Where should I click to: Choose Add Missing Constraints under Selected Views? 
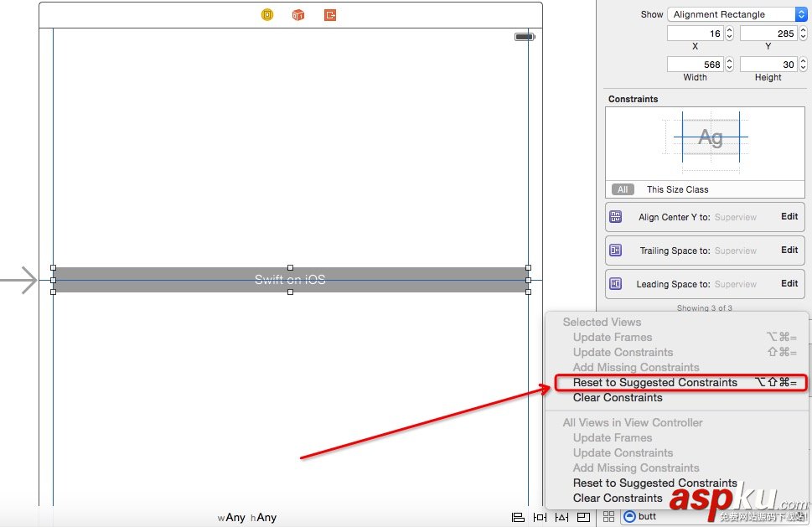coord(679,367)
